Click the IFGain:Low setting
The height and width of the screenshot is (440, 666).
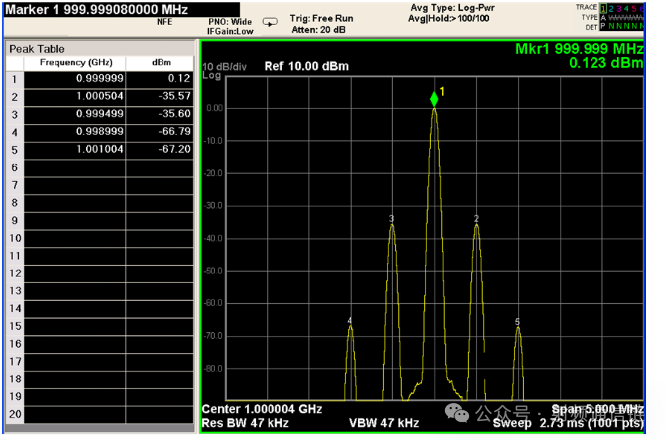(230, 31)
